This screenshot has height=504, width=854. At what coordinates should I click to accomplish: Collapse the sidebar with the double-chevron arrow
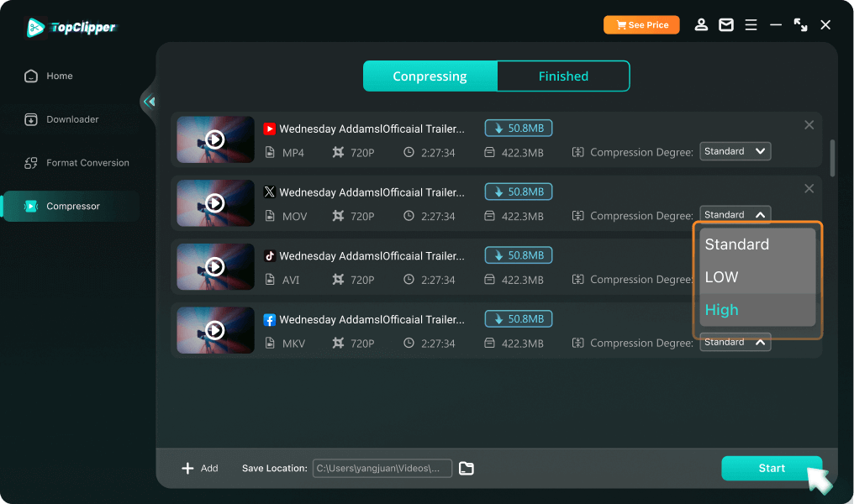click(150, 102)
